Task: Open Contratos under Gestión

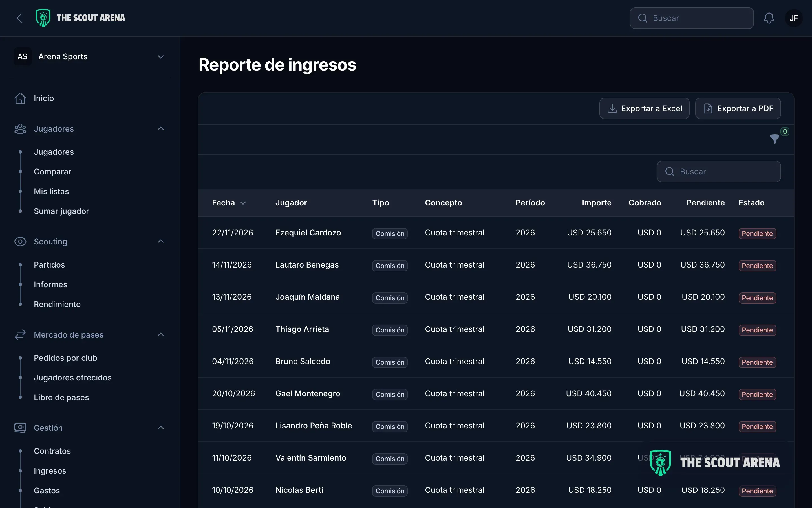Action: 52,451
